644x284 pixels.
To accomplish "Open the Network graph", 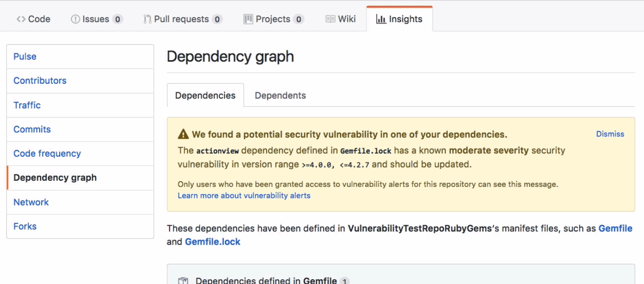I will point(31,202).
